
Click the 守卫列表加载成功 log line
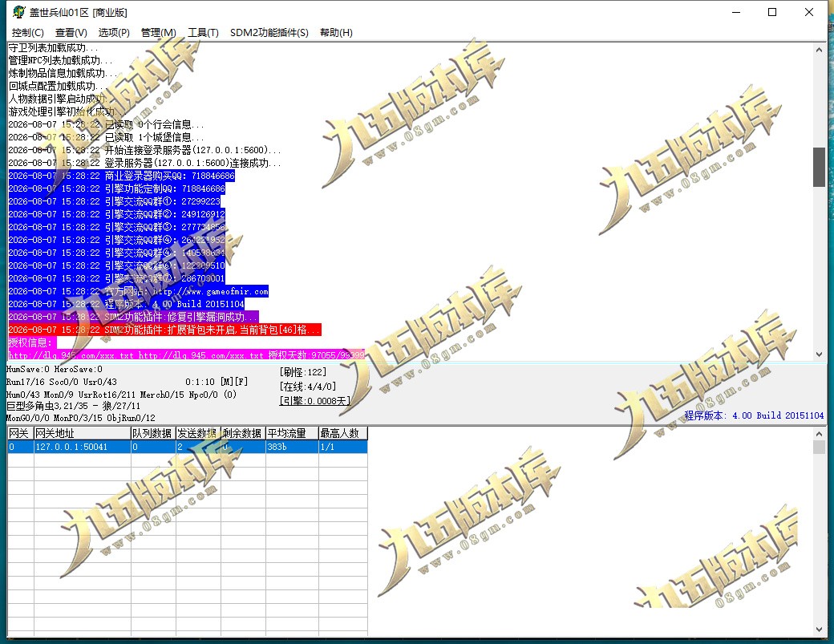(x=53, y=48)
